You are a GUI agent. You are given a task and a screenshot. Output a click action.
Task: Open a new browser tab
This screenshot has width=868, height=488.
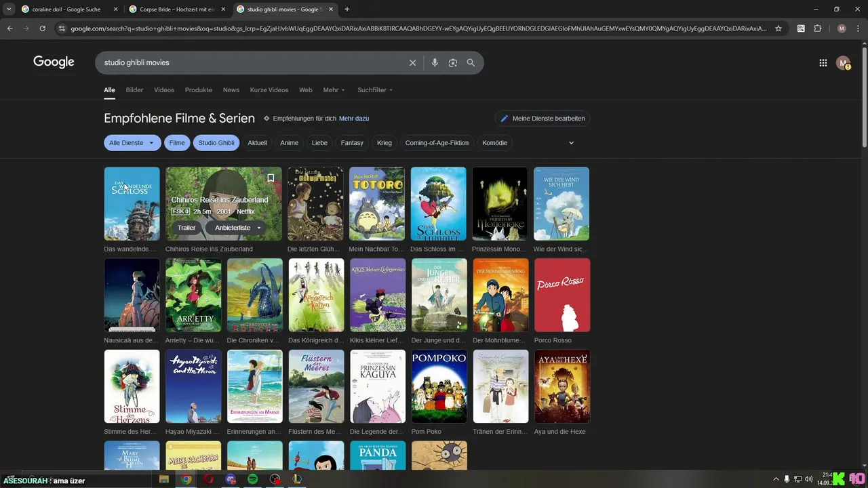click(x=347, y=9)
